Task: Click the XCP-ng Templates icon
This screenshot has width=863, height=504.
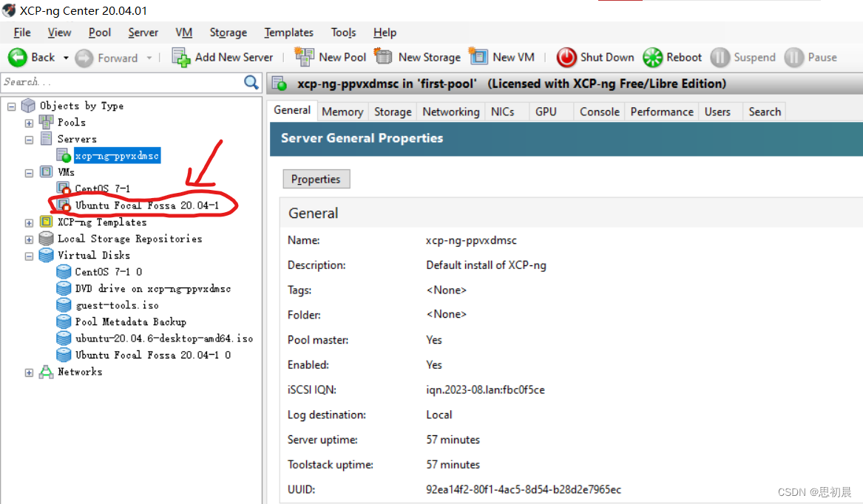Action: [47, 222]
